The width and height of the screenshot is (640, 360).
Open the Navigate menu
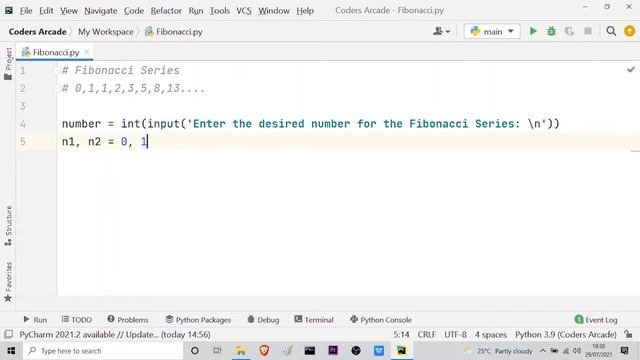point(101,11)
